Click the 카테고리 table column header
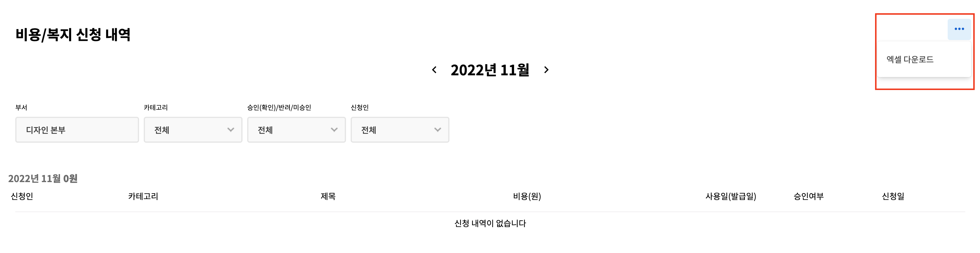The height and width of the screenshot is (253, 980). (x=143, y=196)
